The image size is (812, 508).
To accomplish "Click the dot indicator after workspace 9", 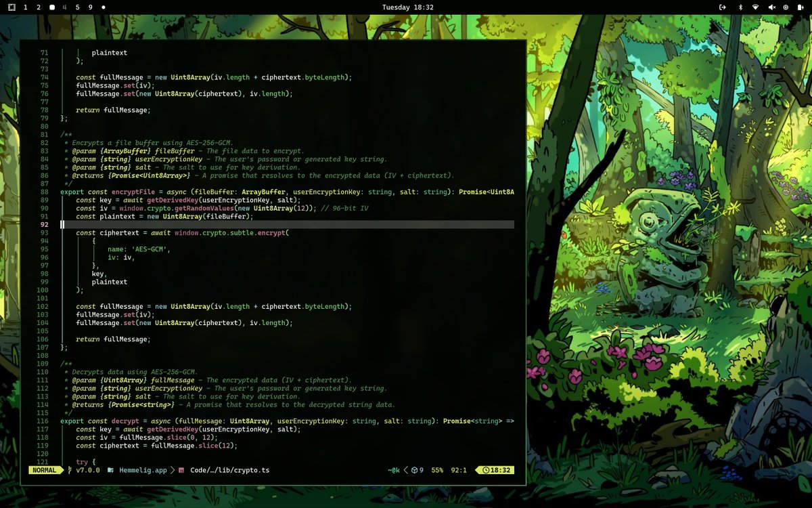I will point(103,7).
